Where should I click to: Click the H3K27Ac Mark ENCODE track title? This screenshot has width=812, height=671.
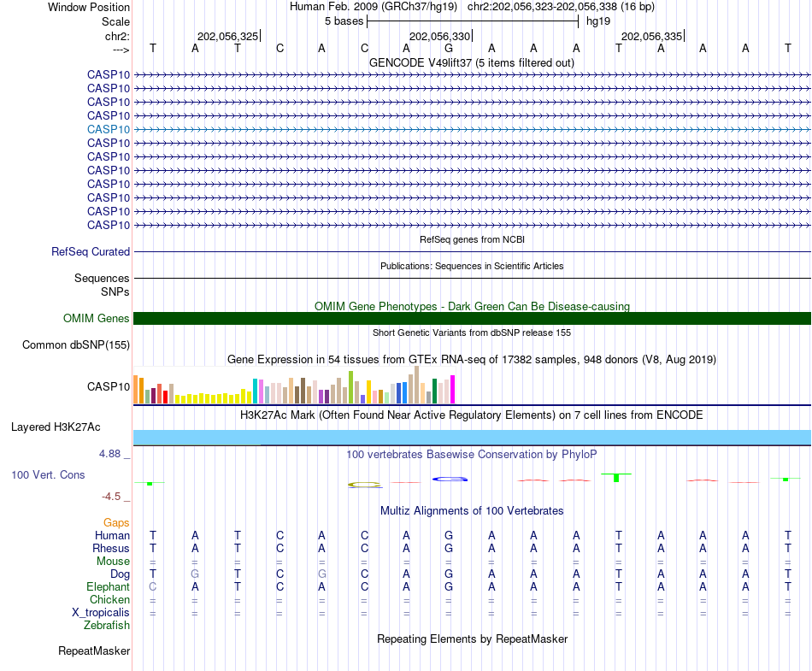(472, 415)
